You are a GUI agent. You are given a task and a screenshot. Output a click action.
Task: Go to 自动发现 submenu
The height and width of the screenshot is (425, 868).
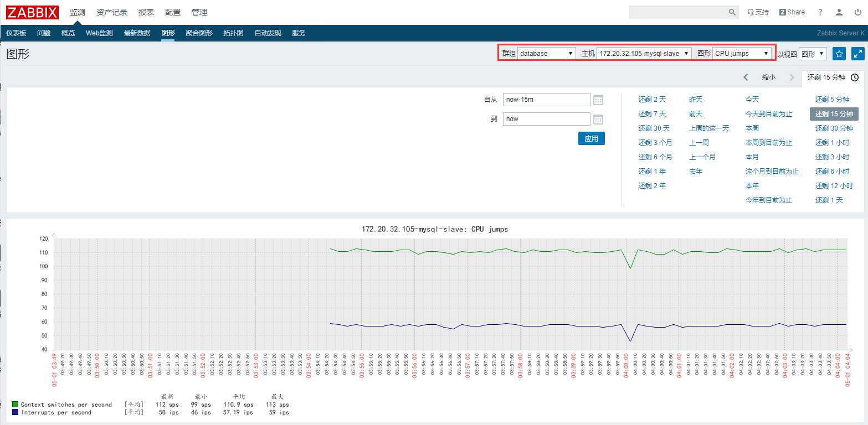tap(268, 33)
